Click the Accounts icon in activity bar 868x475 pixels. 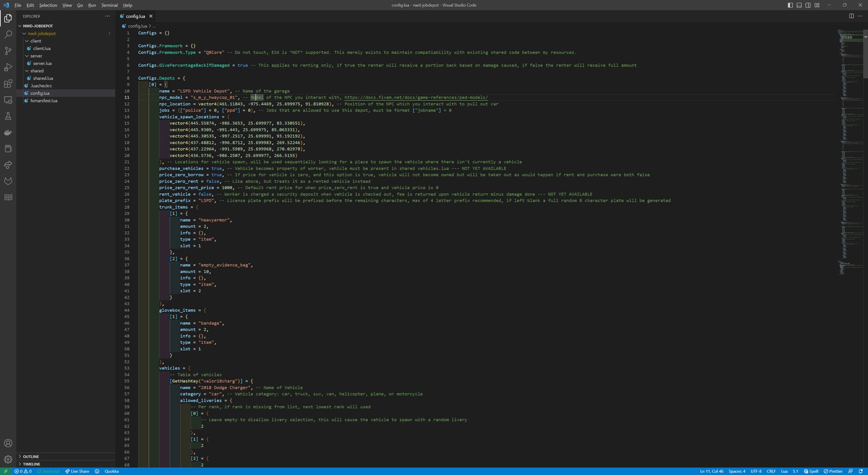(8, 443)
